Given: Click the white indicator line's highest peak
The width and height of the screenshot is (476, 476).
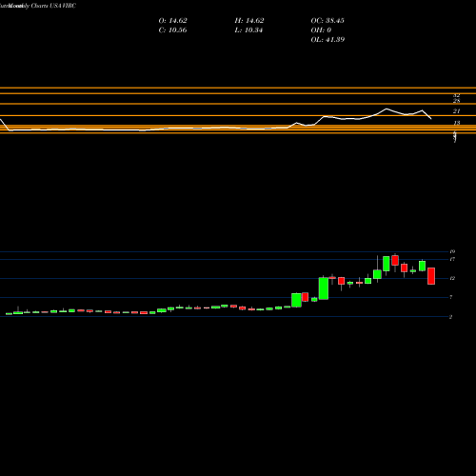Looking at the screenshot, I should point(387,109).
